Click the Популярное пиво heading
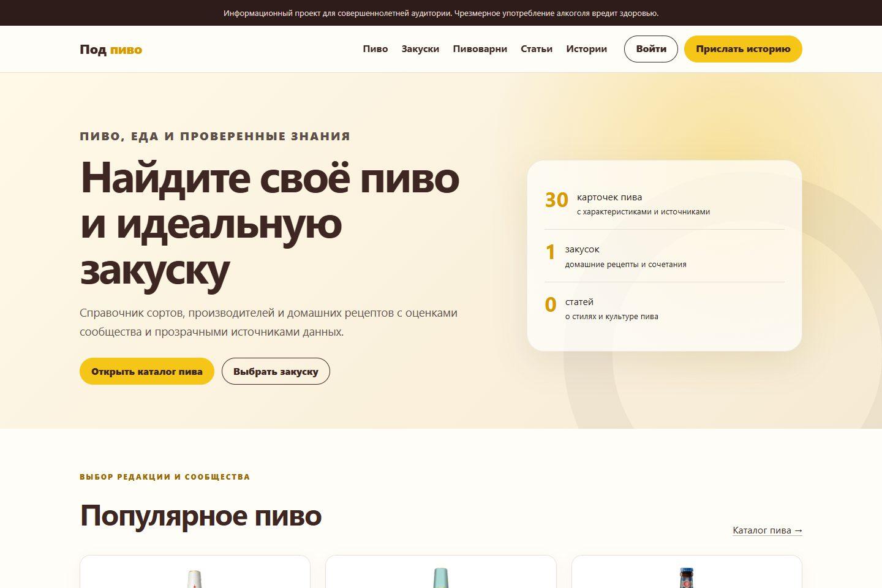 point(200,516)
